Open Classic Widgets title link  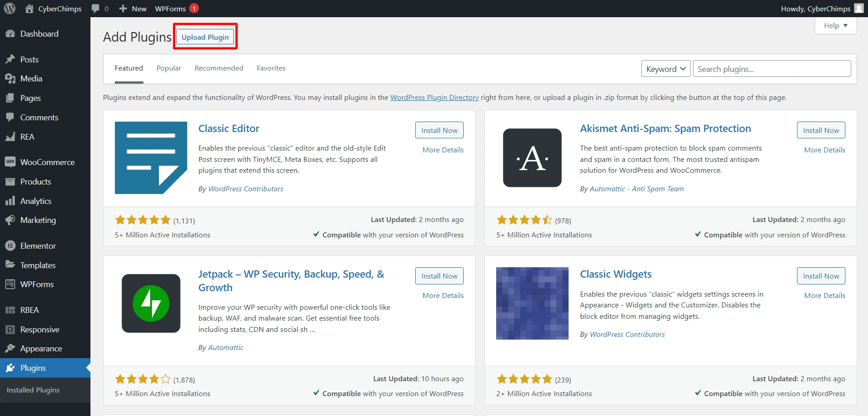point(616,274)
